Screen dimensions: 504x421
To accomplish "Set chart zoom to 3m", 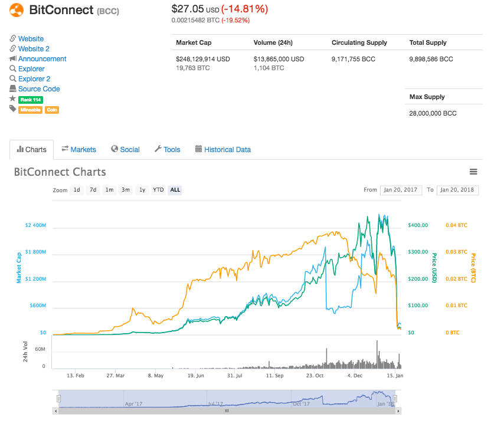I will (x=126, y=190).
